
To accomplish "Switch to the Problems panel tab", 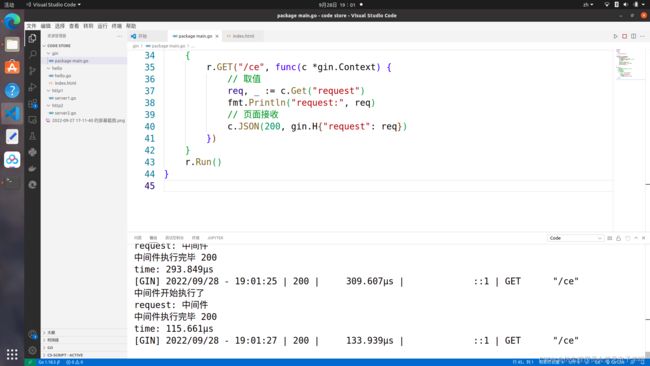I will [138, 238].
